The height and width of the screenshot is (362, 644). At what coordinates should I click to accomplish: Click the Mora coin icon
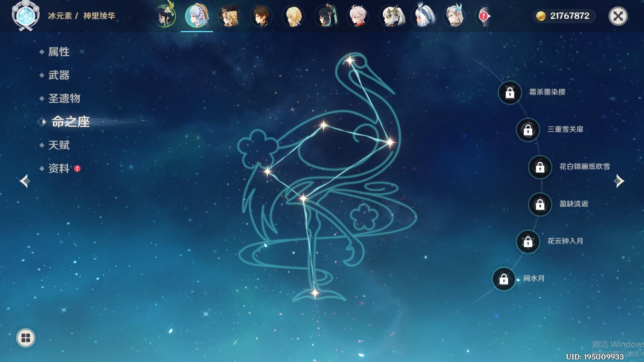541,16
